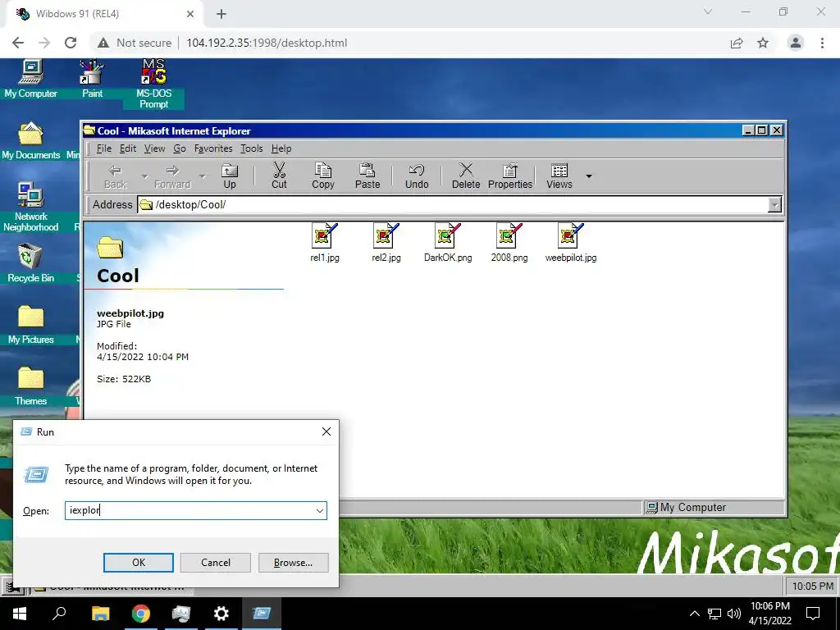840x630 pixels.
Task: Show hidden system tray icons
Action: point(694,614)
